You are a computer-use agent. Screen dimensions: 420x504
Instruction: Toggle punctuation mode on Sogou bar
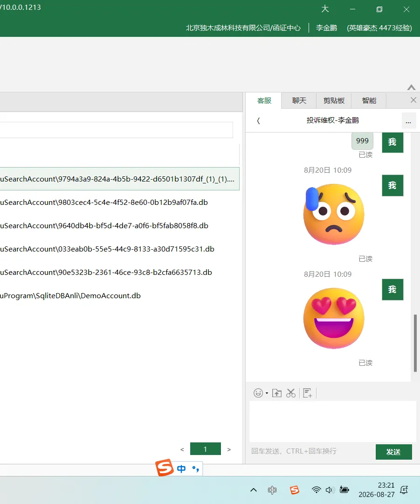(x=196, y=469)
